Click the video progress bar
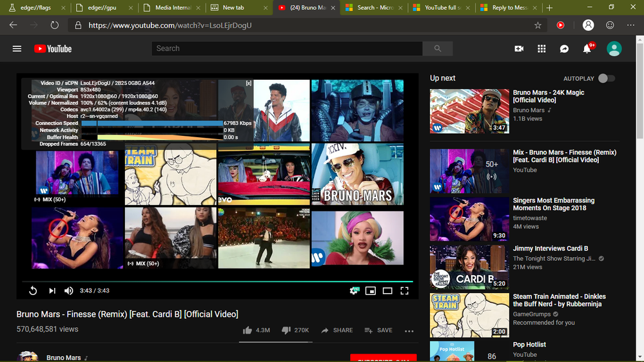Image resolution: width=644 pixels, height=362 pixels. coord(217,281)
